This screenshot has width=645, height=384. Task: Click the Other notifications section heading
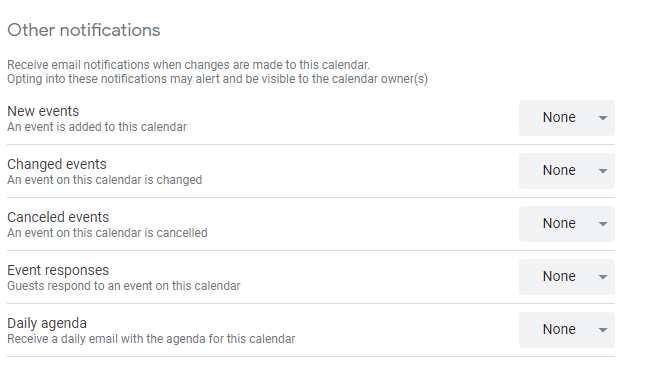84,30
